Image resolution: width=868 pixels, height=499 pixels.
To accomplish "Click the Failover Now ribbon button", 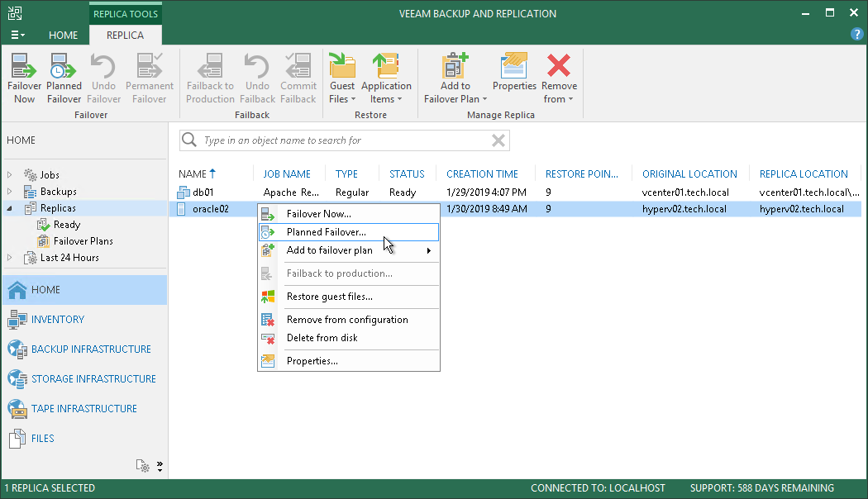I will tap(24, 78).
